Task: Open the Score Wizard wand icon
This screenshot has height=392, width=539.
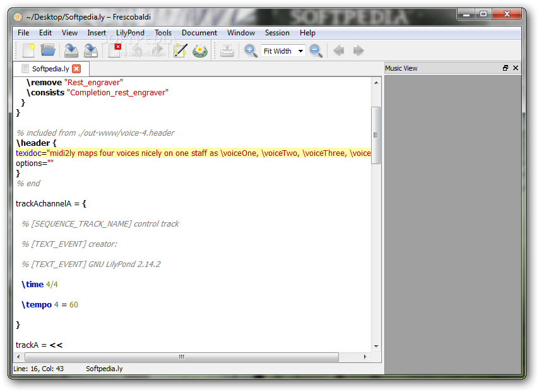Action: click(180, 50)
